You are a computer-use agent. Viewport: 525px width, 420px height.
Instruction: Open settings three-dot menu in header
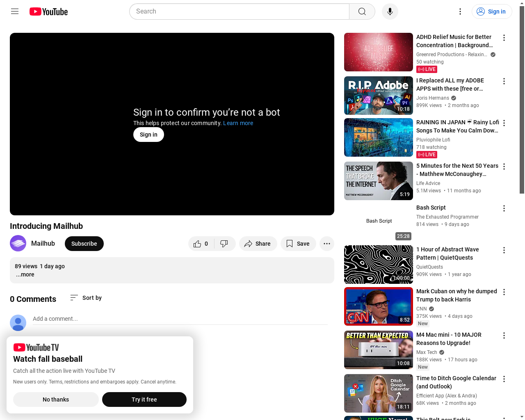[460, 11]
